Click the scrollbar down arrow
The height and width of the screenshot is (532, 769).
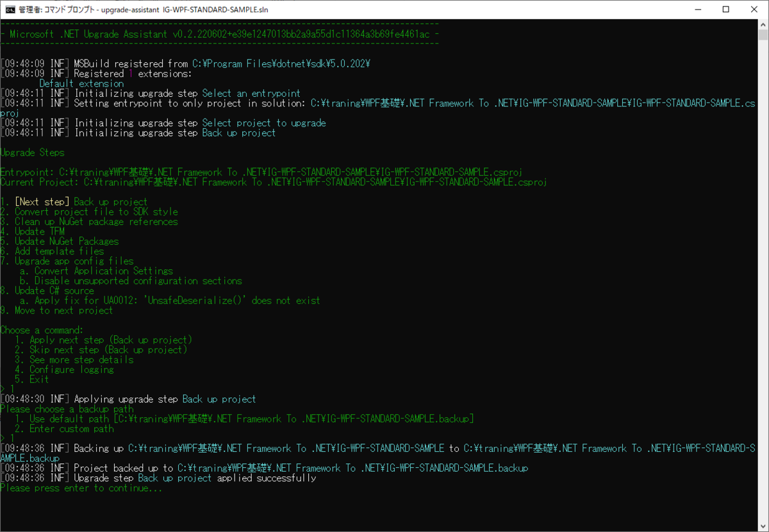point(762,525)
